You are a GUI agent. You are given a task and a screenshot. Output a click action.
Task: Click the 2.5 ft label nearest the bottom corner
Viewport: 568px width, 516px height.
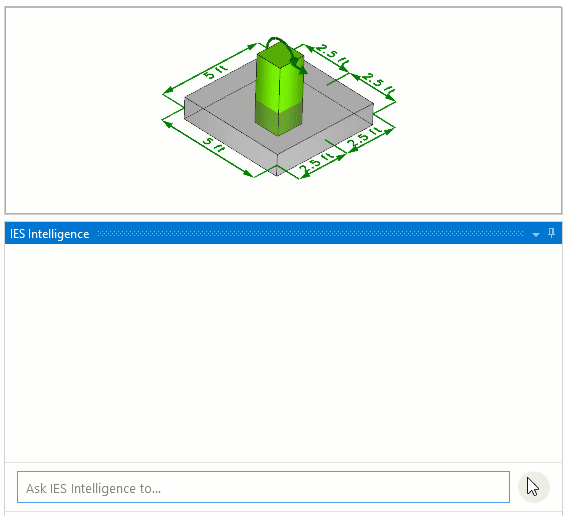[x=316, y=163]
